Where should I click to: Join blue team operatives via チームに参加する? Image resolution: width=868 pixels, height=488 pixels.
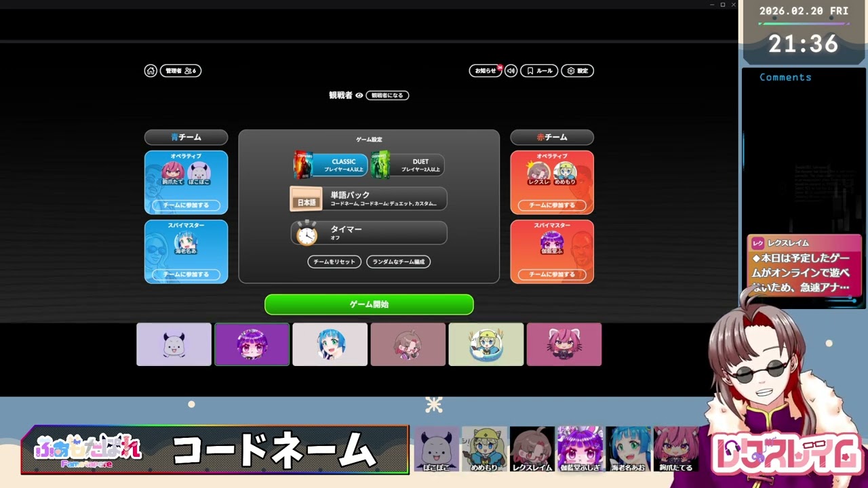point(186,205)
